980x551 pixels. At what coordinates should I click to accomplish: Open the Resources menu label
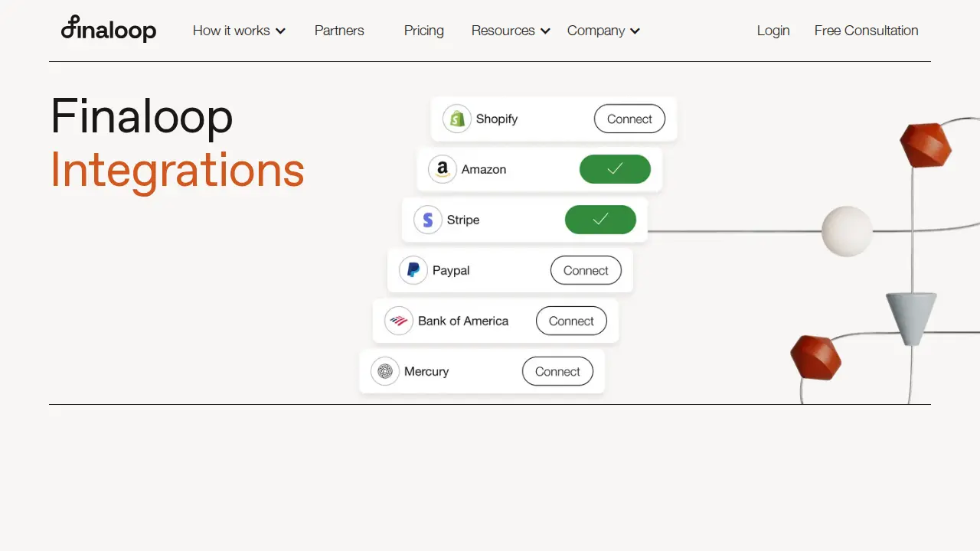point(503,31)
